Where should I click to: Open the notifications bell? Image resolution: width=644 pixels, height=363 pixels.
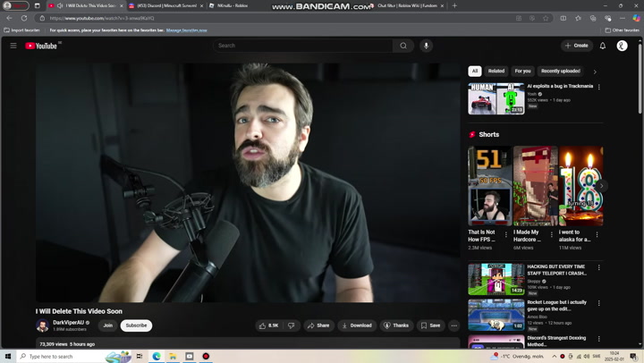click(603, 46)
